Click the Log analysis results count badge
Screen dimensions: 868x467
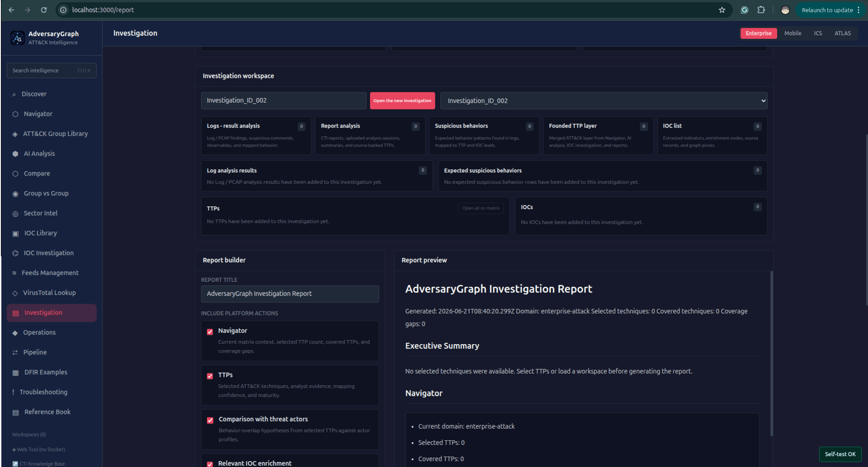tap(423, 170)
